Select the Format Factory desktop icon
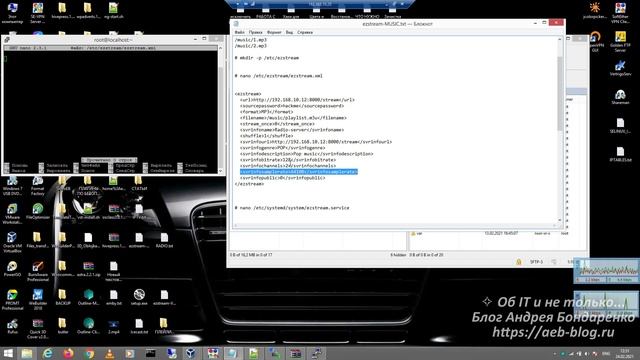Image resolution: width=640 pixels, height=360 pixels. 38,185
